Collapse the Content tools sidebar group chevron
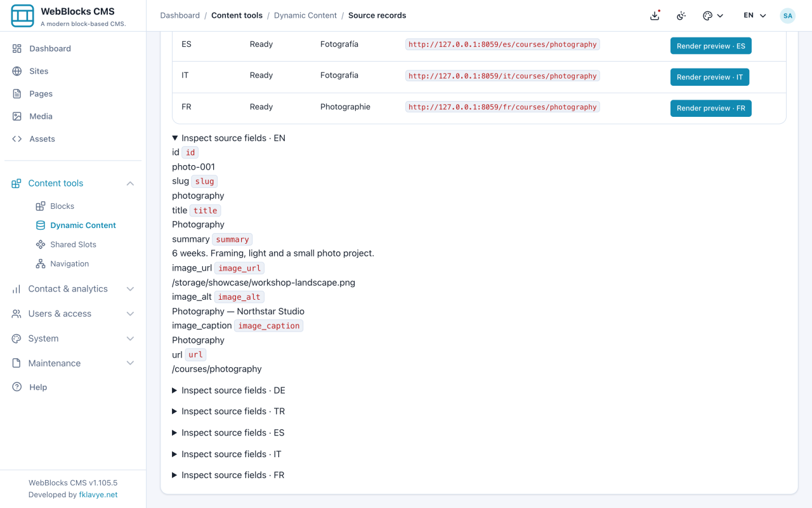The width and height of the screenshot is (812, 508). click(x=130, y=184)
